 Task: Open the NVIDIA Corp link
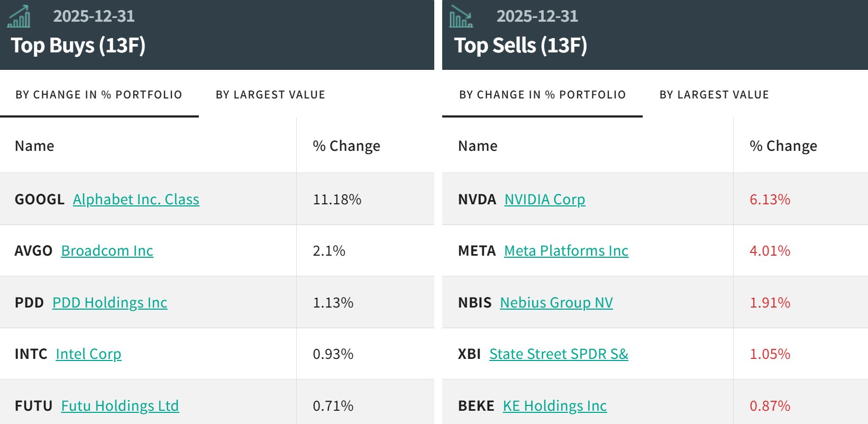545,200
